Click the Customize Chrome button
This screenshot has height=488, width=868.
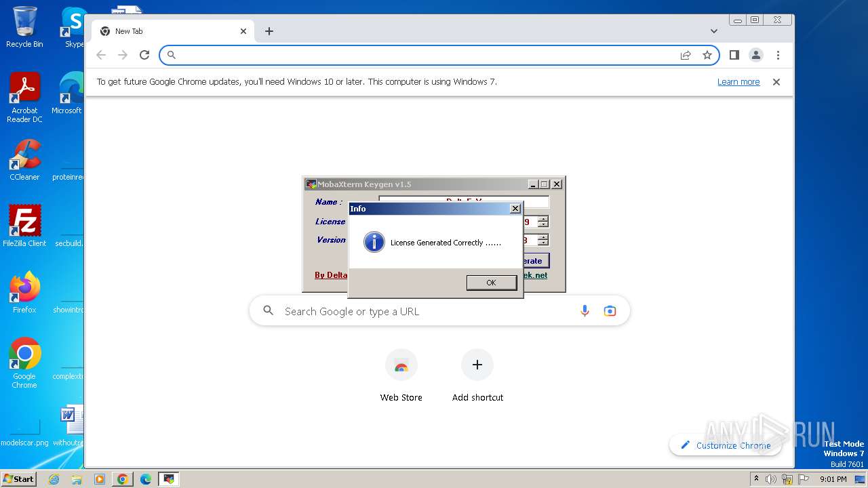(x=725, y=445)
